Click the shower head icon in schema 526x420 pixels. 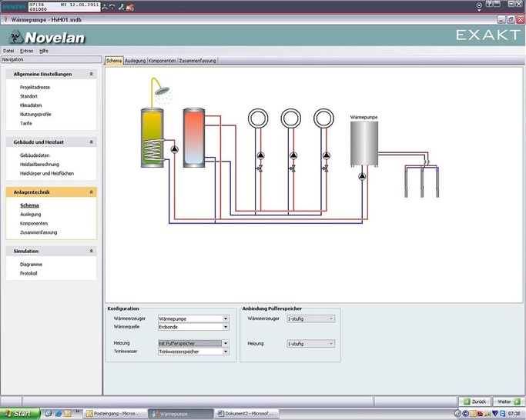(x=162, y=89)
